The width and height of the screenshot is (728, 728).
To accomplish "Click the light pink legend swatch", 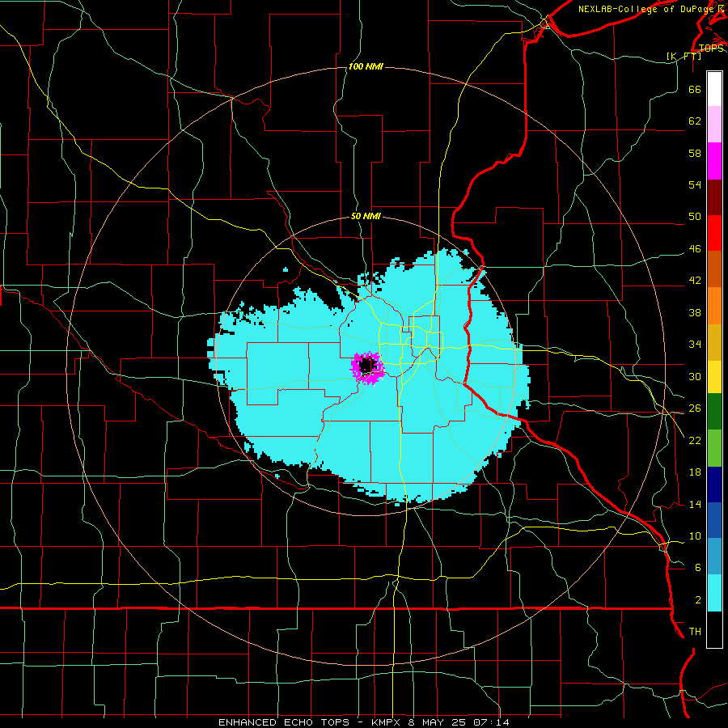I will point(714,125).
